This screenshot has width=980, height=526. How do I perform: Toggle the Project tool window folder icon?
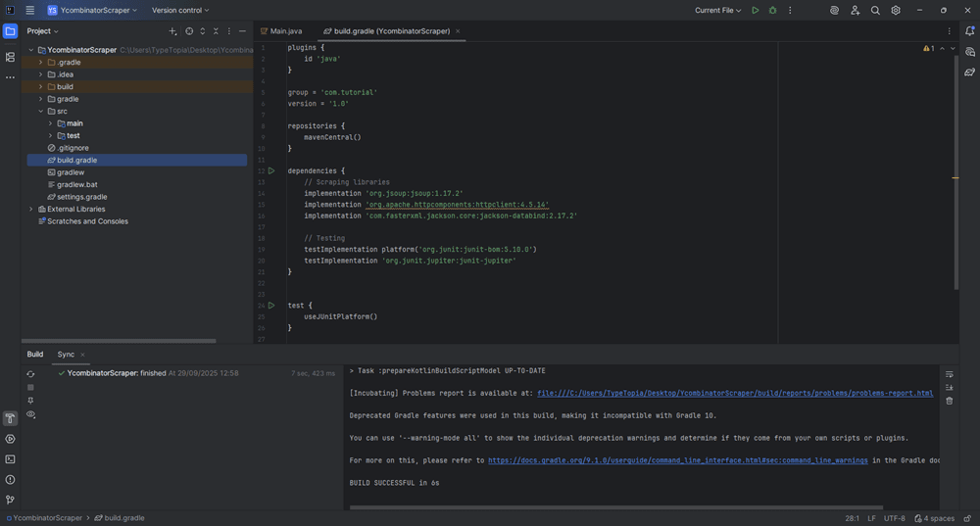[10, 31]
